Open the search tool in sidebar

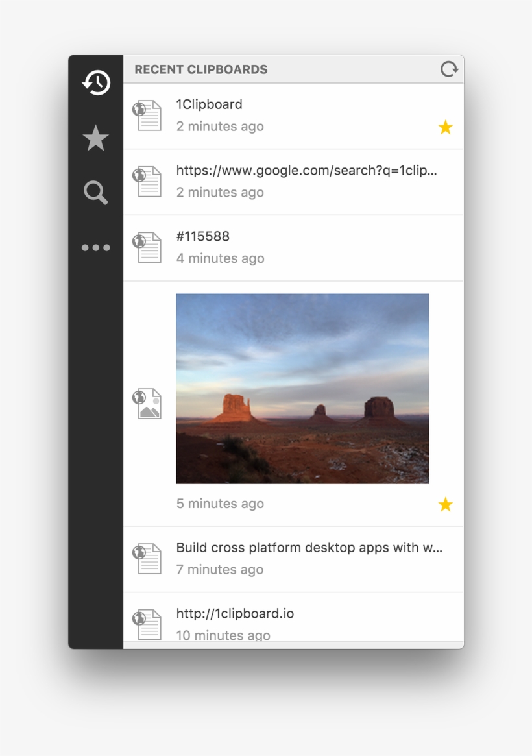(x=96, y=193)
